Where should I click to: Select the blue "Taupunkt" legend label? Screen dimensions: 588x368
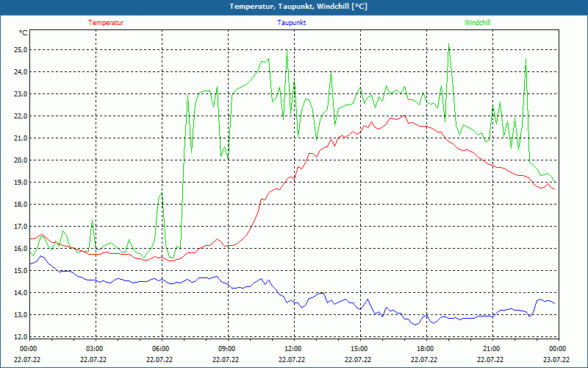click(292, 23)
